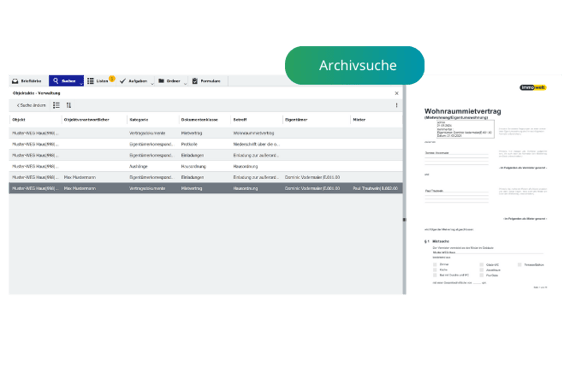
Task: Click the Briefkörbe inbox tray icon
Action: point(15,81)
